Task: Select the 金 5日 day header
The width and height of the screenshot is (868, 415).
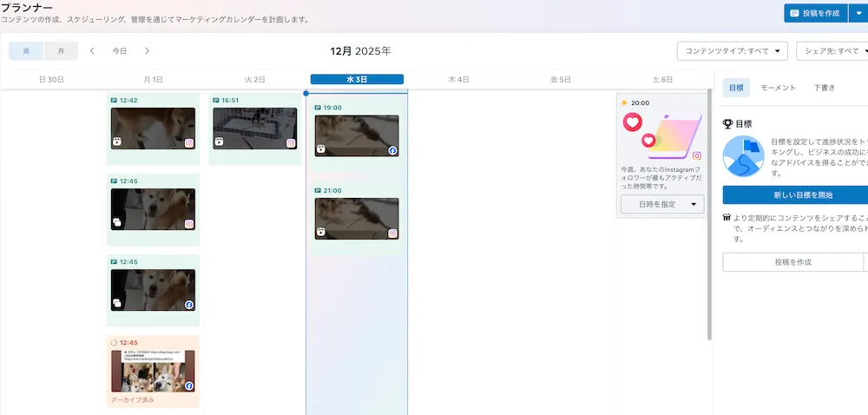Action: tap(561, 79)
